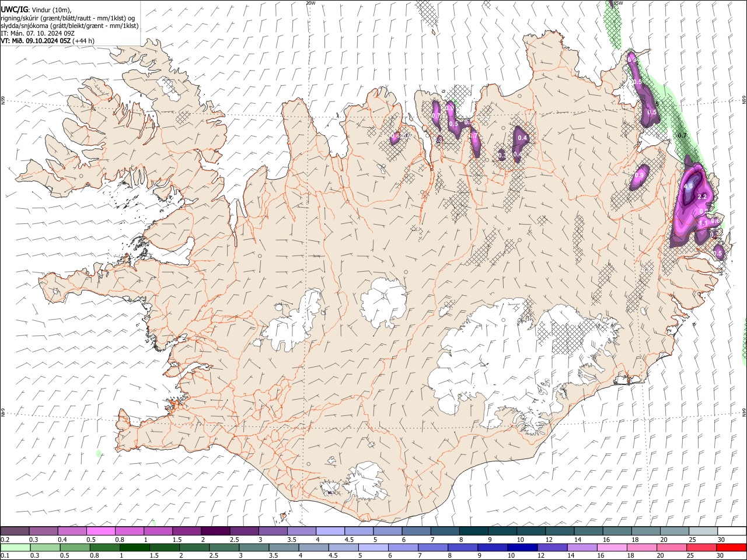Click the upper legend label '25'
The width and height of the screenshot is (747, 560).
692,540
